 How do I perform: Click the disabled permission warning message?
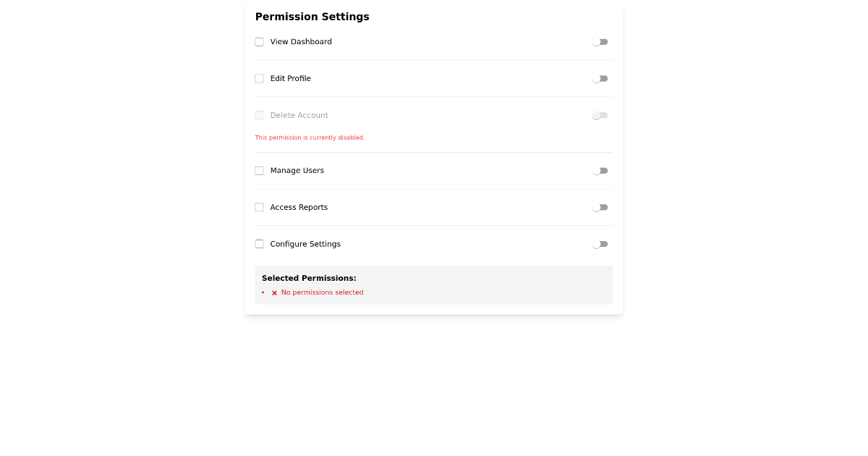310,138
